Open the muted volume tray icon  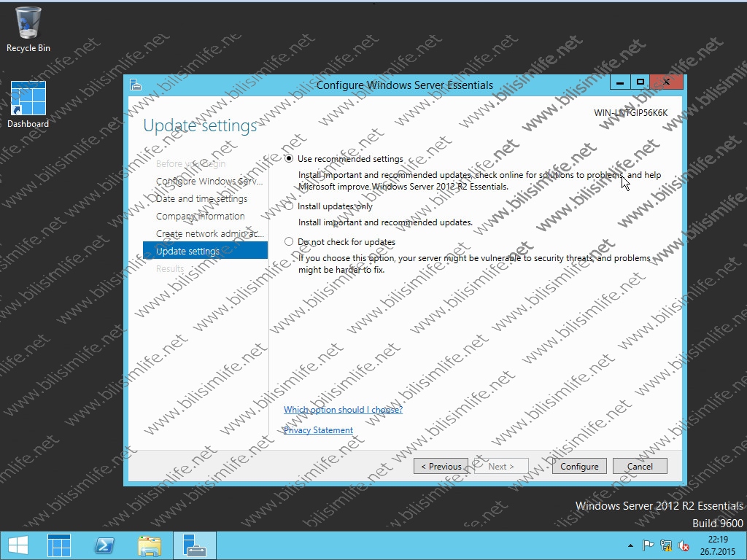pos(684,545)
